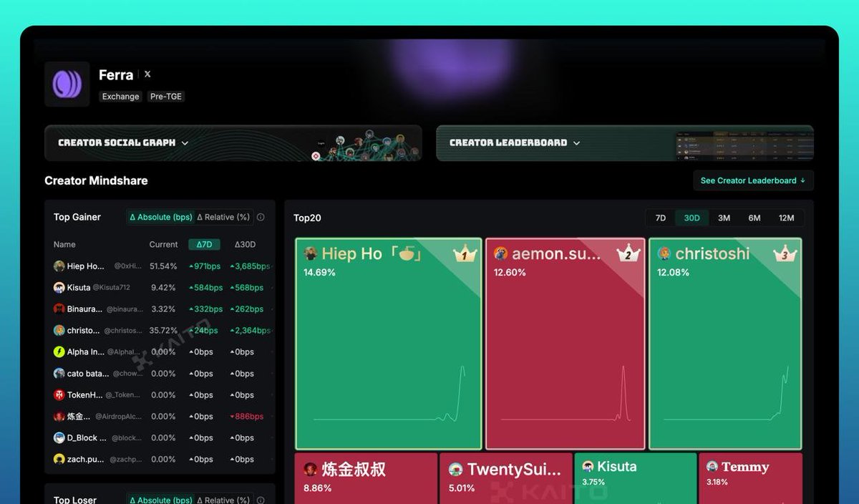The height and width of the screenshot is (504, 859).
Task: Switch Top20 range to 12M
Action: [x=786, y=218]
